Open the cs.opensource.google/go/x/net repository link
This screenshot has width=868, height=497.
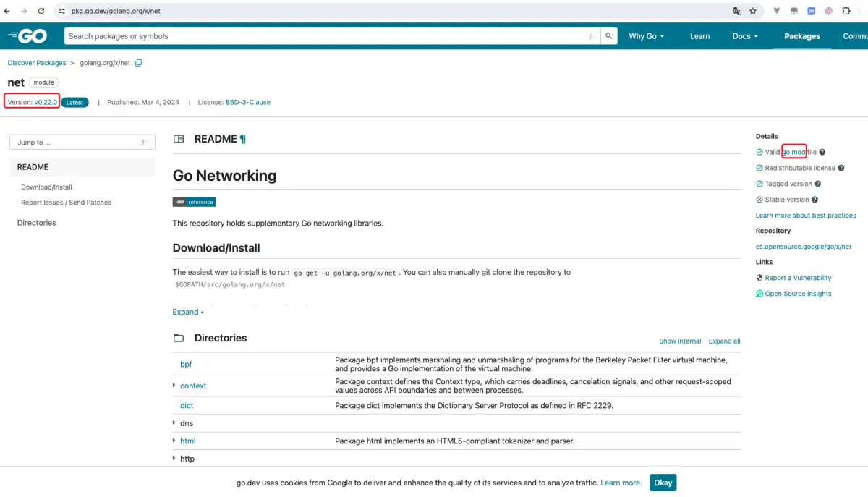pos(804,247)
